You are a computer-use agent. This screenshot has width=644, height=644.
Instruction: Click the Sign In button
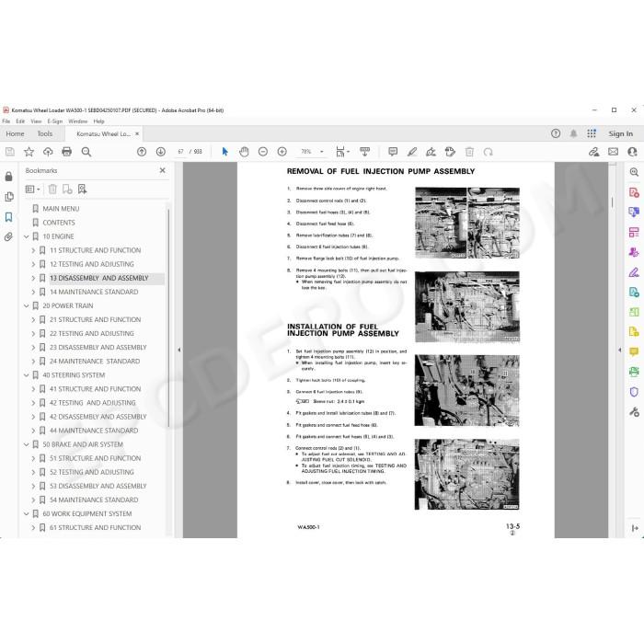point(620,133)
